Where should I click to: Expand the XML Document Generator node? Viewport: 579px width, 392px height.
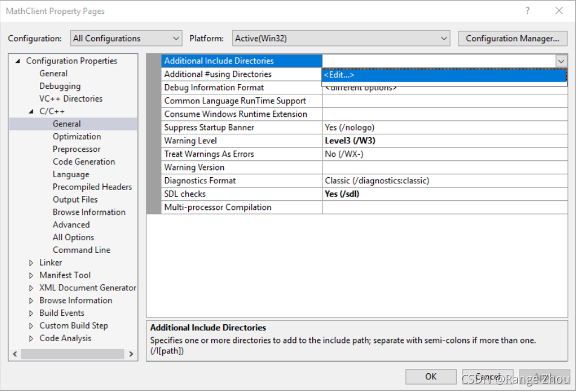click(x=31, y=288)
